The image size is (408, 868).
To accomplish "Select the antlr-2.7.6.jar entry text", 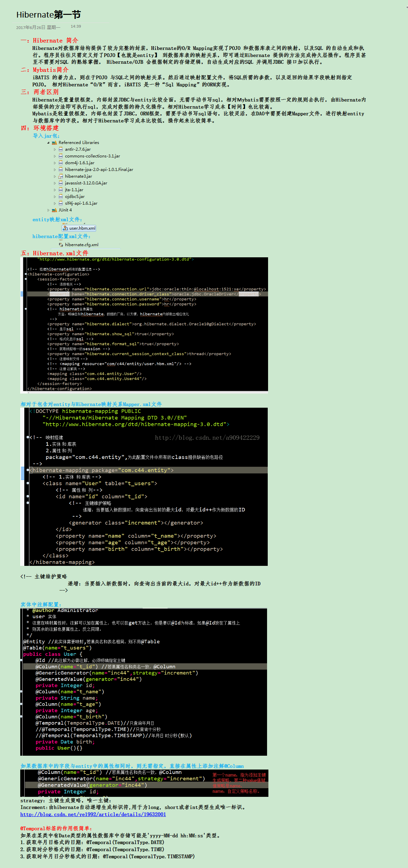I will point(78,149).
